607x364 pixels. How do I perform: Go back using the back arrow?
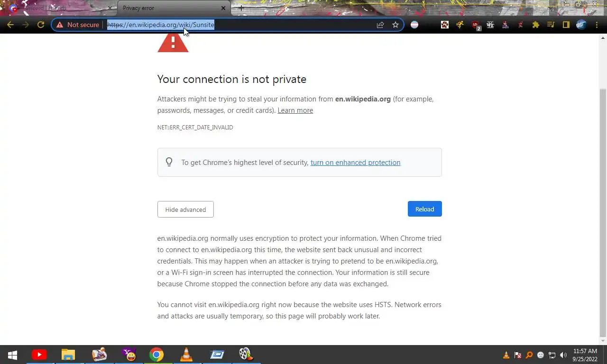10,25
